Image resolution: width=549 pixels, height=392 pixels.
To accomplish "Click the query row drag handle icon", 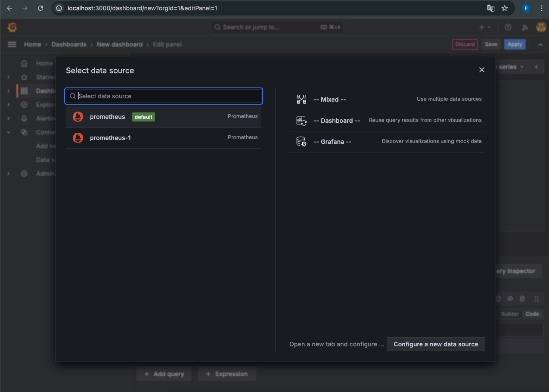I will [537, 299].
